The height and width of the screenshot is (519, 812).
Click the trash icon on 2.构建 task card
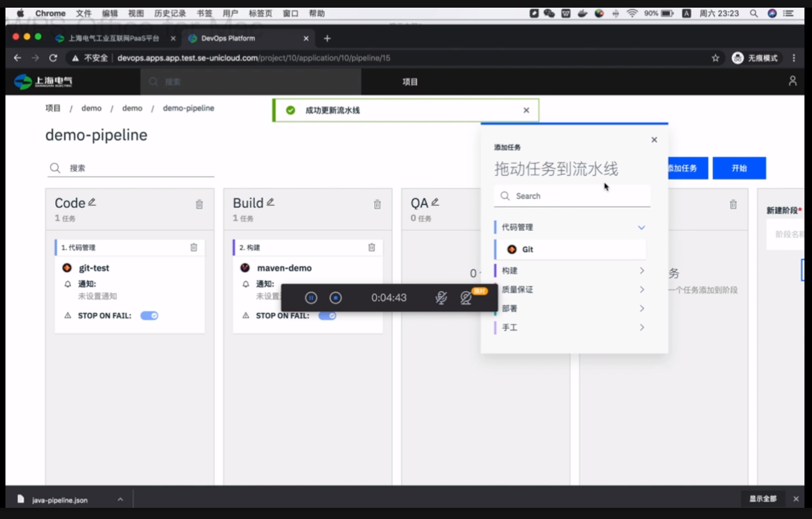tap(370, 248)
